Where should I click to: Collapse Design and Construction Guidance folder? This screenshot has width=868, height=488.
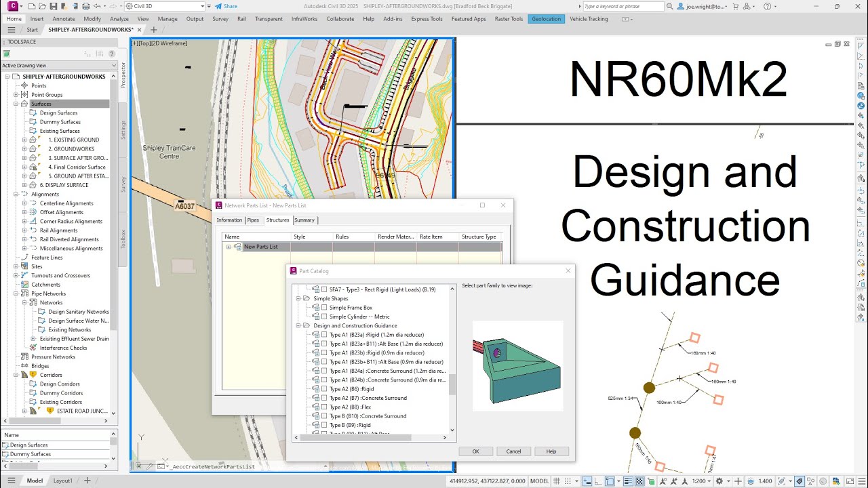coord(298,325)
